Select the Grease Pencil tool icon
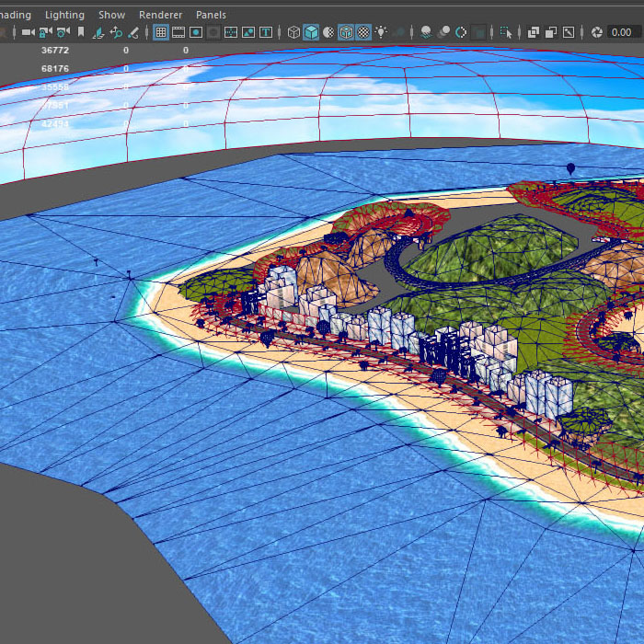644x644 pixels. [133, 32]
